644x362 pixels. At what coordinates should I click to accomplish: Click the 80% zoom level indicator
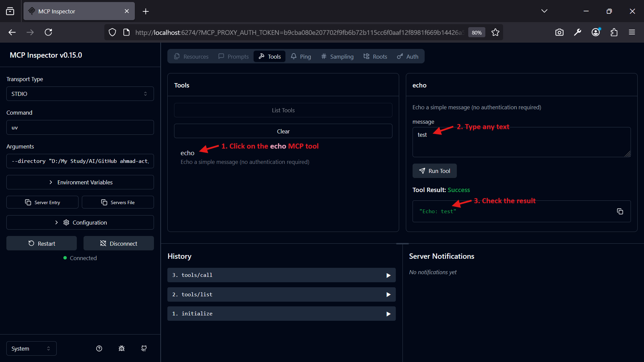tap(477, 33)
